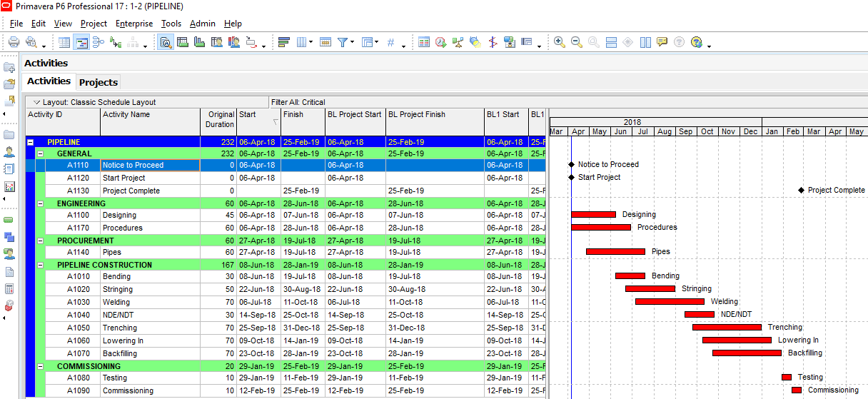This screenshot has width=868, height=399.
Task: Collapse the GENERAL WBS group
Action: coord(40,153)
